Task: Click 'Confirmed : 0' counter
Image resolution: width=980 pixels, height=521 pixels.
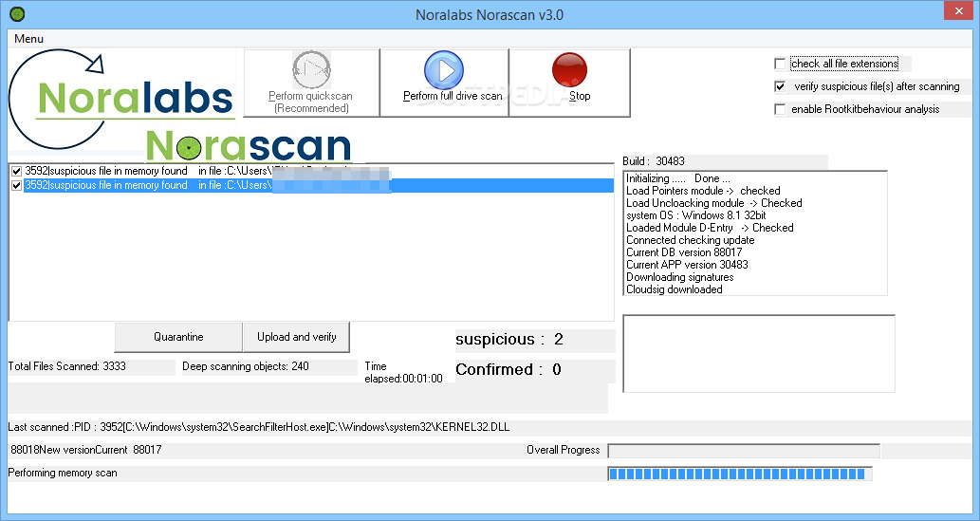Action: click(508, 370)
